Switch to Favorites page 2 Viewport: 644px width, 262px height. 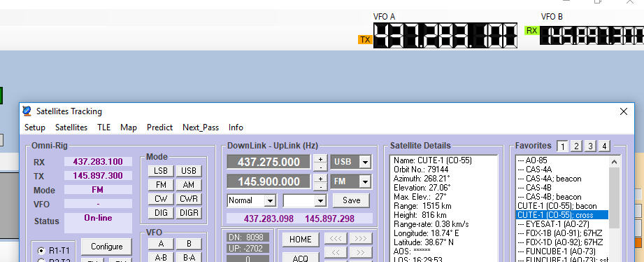pyautogui.click(x=576, y=146)
